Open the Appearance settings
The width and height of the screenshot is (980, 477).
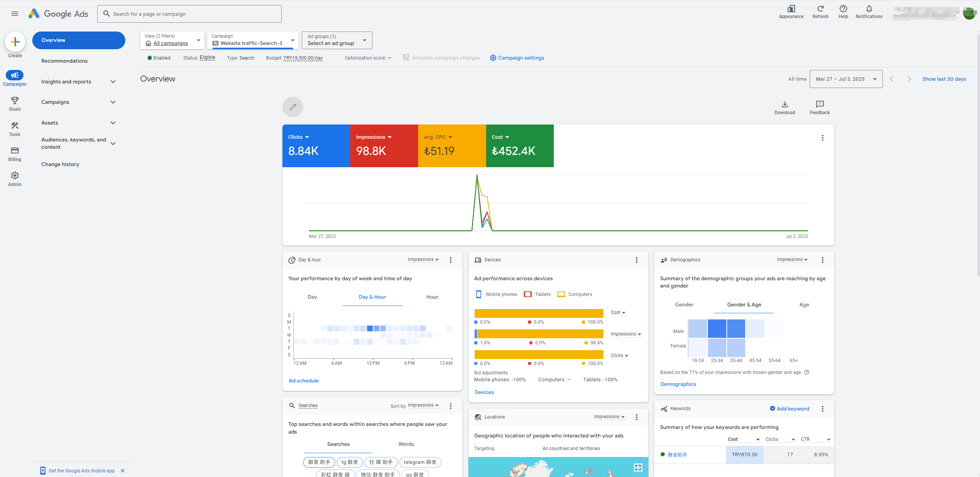click(791, 12)
